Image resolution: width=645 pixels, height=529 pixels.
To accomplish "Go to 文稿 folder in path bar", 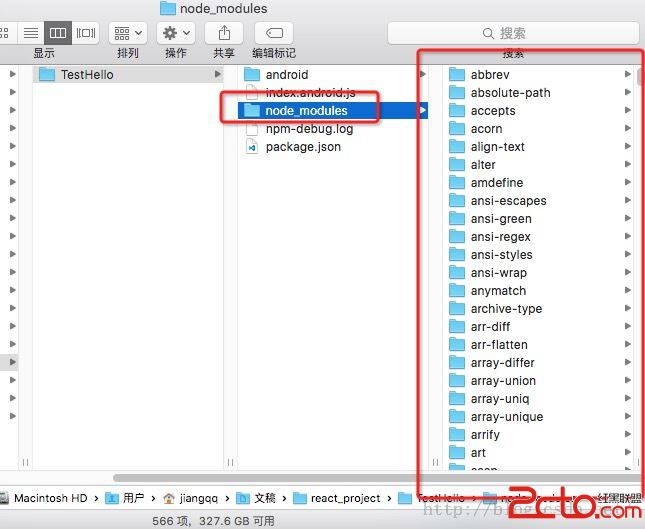I will coord(256,499).
